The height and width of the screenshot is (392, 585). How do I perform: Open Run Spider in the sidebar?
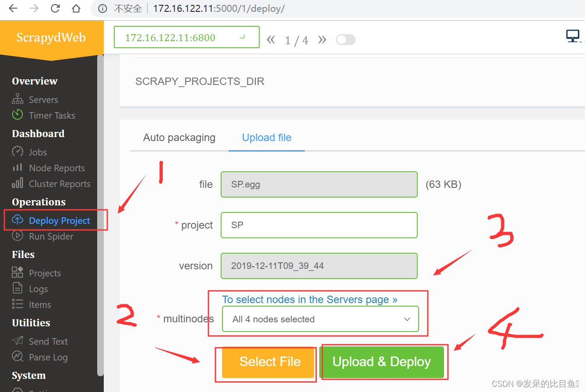point(51,237)
